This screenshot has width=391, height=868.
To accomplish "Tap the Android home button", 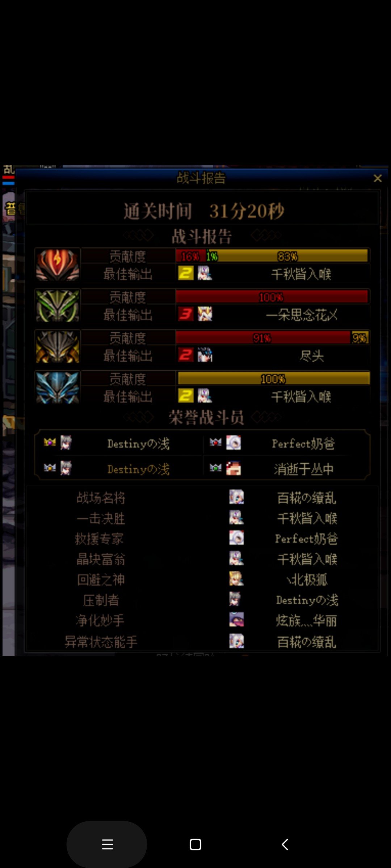I will 195,844.
